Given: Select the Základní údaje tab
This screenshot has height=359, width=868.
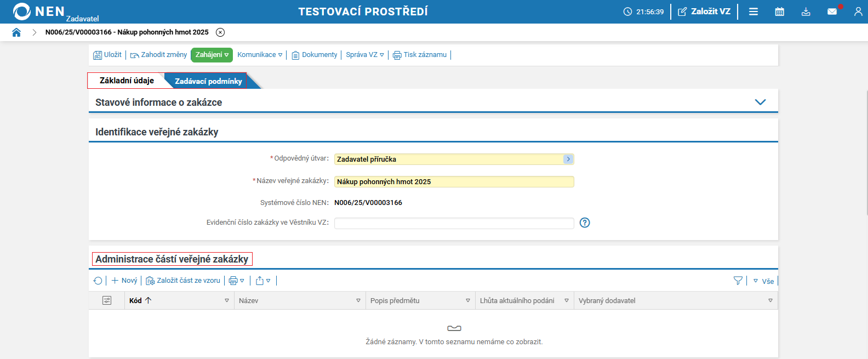Looking at the screenshot, I should 127,81.
